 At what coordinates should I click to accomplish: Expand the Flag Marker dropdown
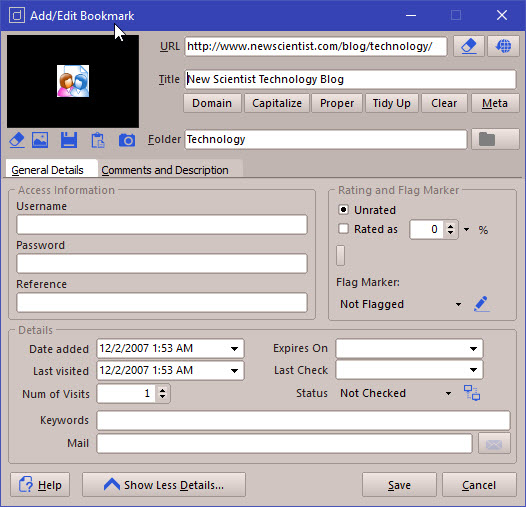[x=458, y=304]
